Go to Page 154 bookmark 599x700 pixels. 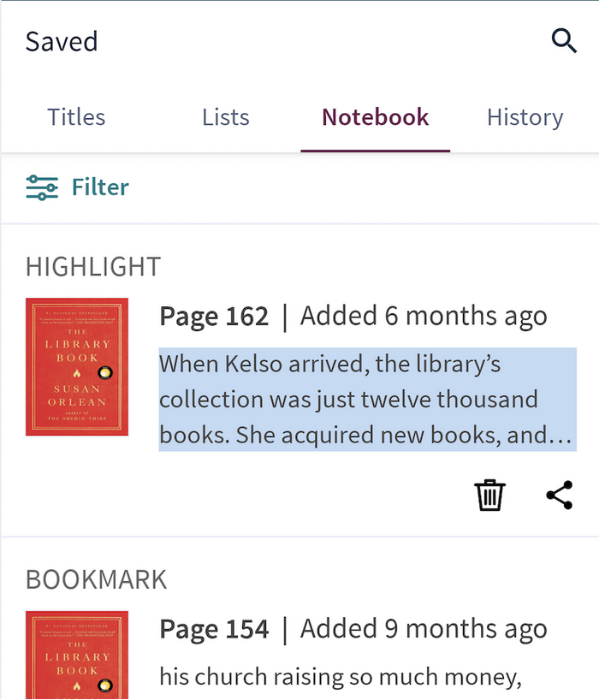[x=214, y=630]
